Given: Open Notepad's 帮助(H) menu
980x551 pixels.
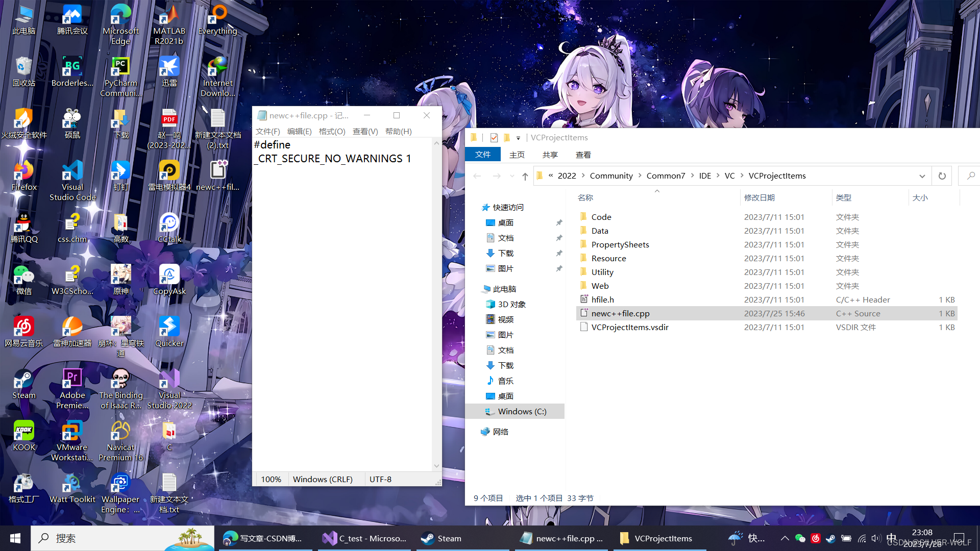Looking at the screenshot, I should click(399, 131).
